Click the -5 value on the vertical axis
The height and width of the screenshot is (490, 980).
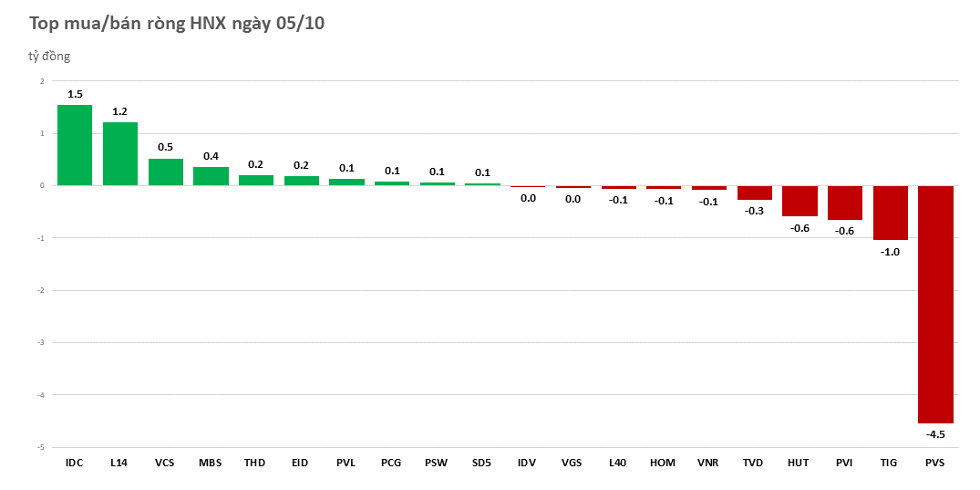coord(40,448)
